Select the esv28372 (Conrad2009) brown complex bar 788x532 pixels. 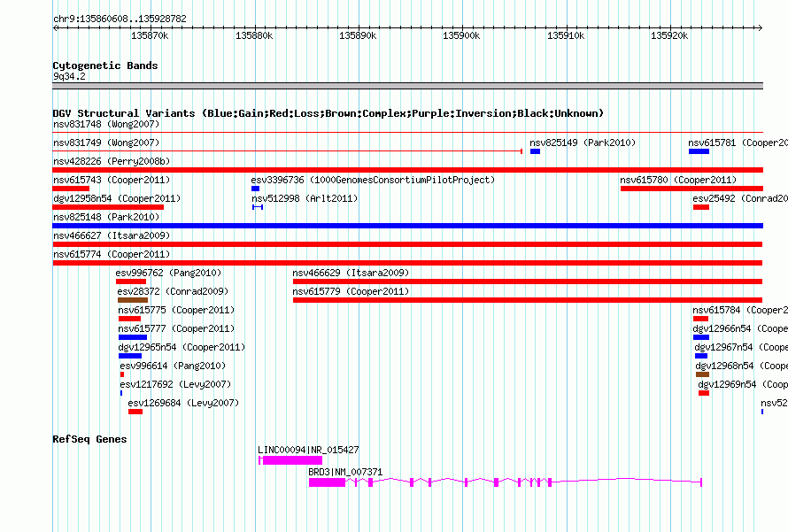tap(133, 300)
